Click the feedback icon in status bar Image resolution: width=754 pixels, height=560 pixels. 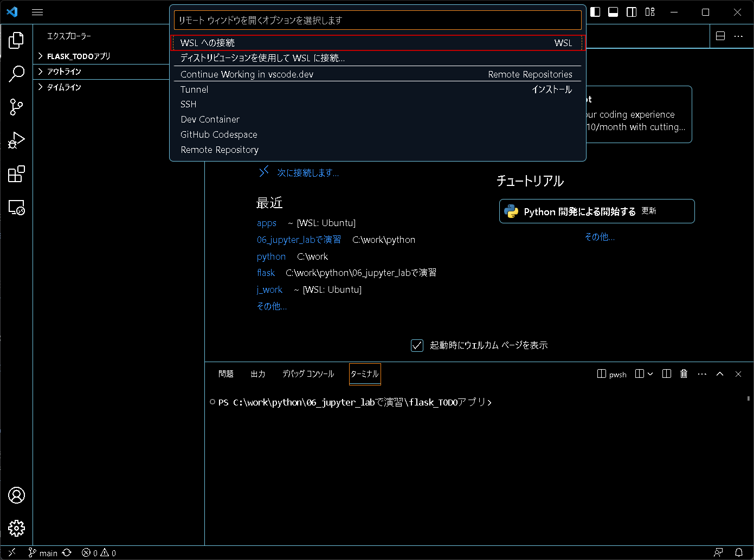pyautogui.click(x=719, y=552)
